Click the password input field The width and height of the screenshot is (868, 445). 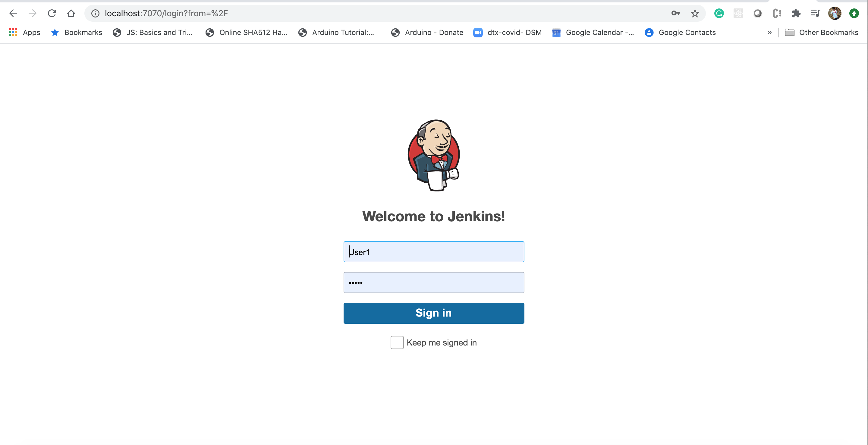[x=433, y=282]
